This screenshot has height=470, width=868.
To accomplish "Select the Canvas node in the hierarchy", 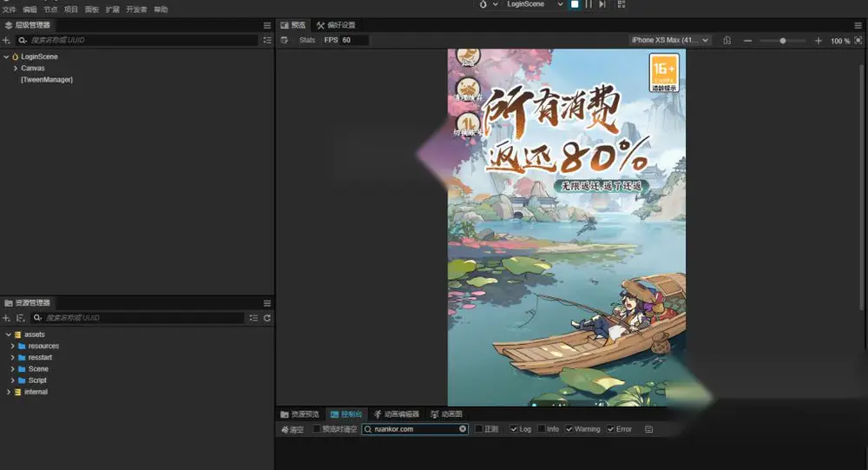I will point(33,68).
